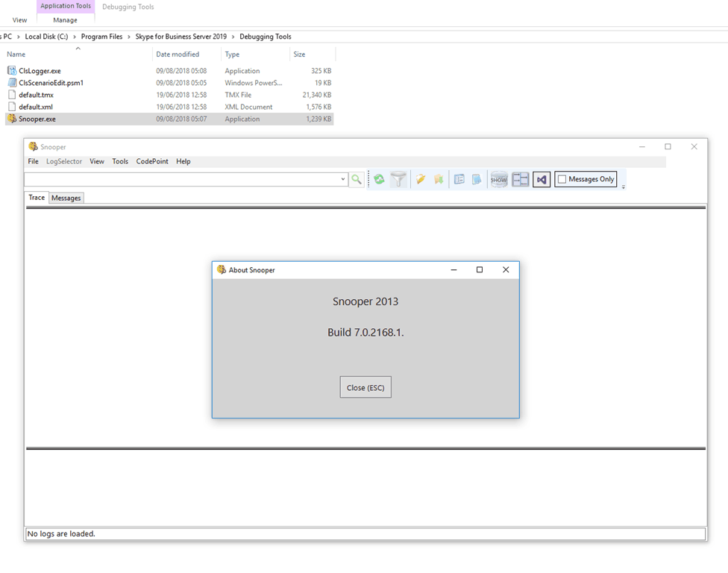Screen dimensions: 728x573
Task: Click the Close (ESC) button
Action: (x=365, y=387)
